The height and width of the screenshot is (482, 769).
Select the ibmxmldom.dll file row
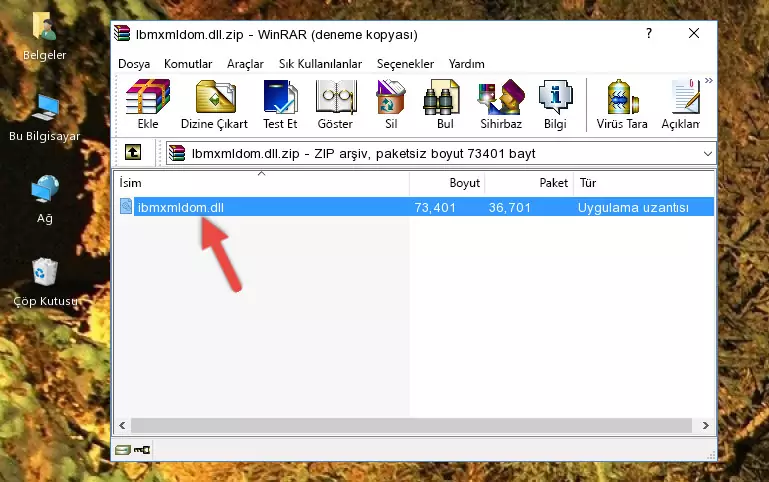click(416, 207)
